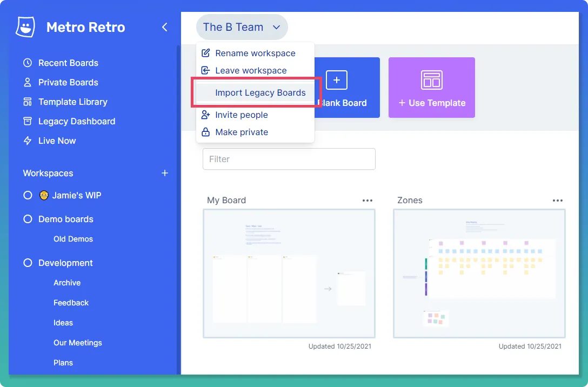
Task: Open The B Team workspace dropdown
Action: click(x=242, y=27)
